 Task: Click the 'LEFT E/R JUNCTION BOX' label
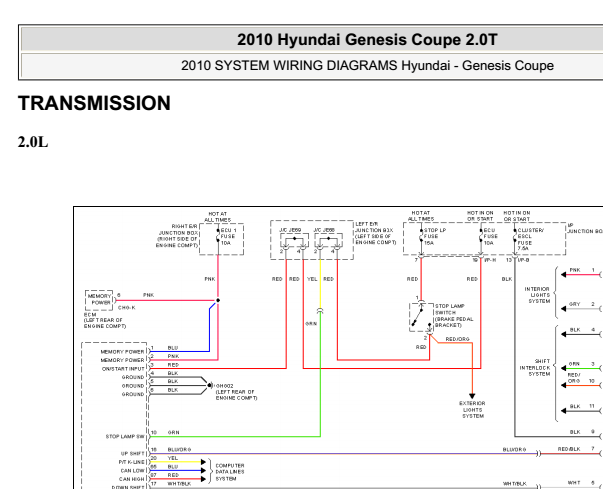pyautogui.click(x=375, y=233)
